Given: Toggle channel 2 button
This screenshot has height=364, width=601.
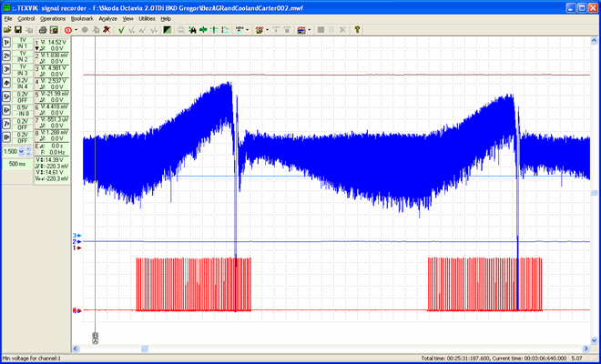Looking at the screenshot, I should [6, 56].
